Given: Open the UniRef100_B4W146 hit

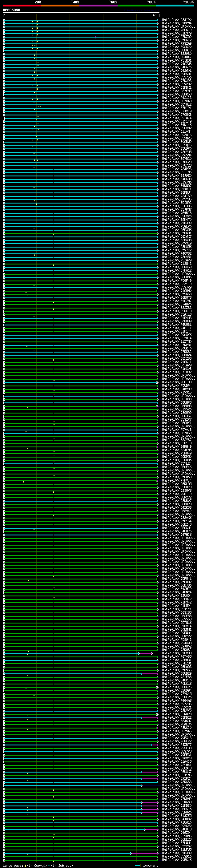Looking at the screenshot, I should pyautogui.click(x=177, y=125).
